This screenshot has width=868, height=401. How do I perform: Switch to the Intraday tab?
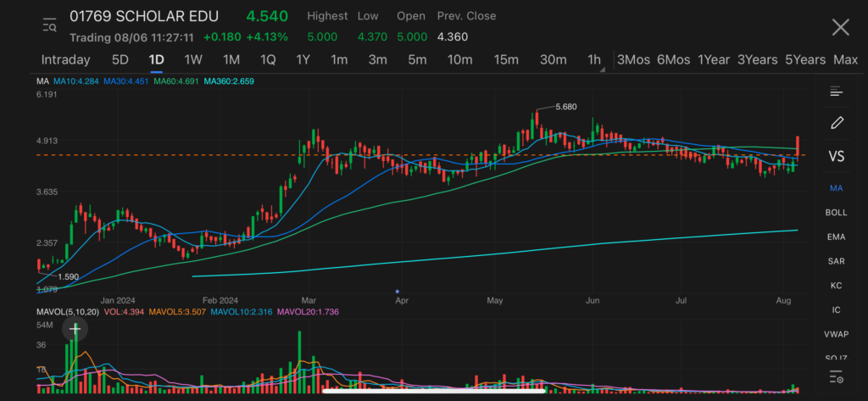point(65,59)
